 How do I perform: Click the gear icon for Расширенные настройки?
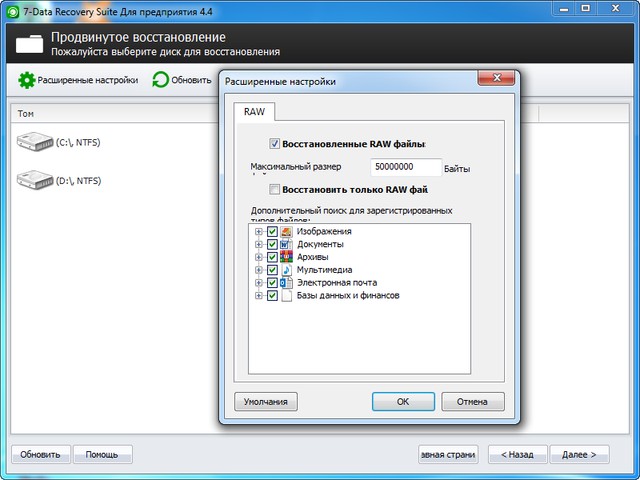click(27, 80)
